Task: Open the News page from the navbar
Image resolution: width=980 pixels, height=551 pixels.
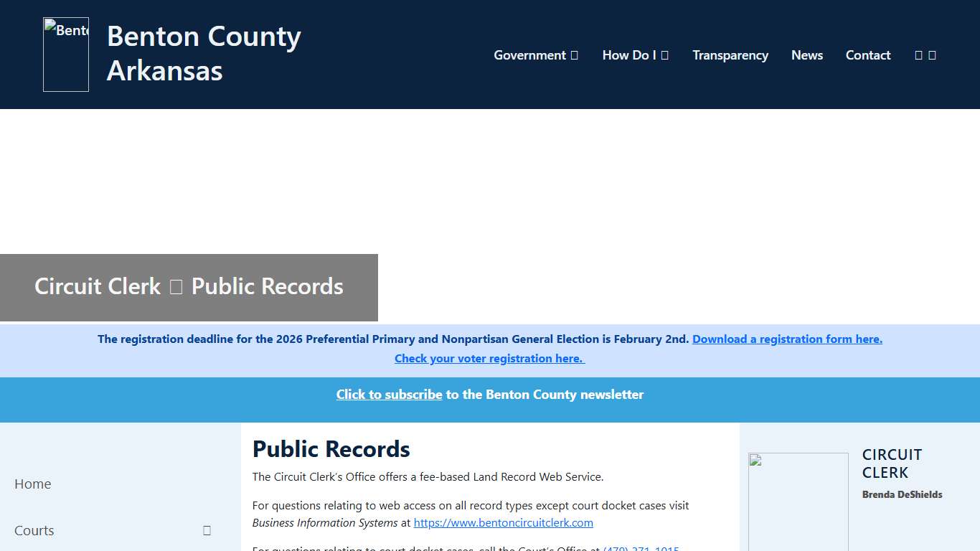Action: point(806,55)
